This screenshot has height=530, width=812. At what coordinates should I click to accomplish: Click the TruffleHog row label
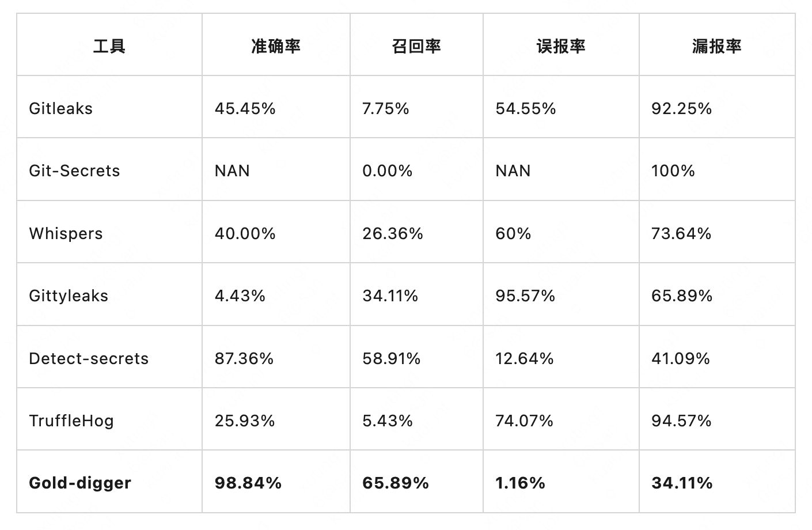(x=71, y=421)
